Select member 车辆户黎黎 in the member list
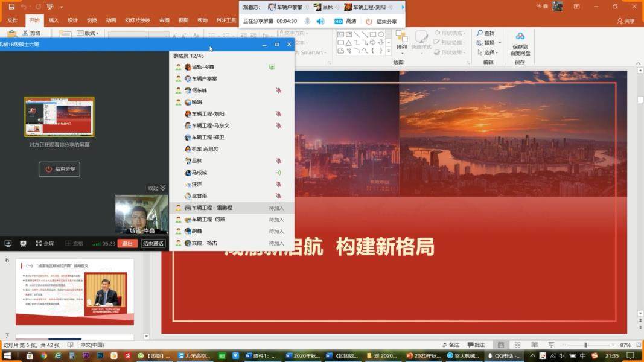 [x=232, y=78]
